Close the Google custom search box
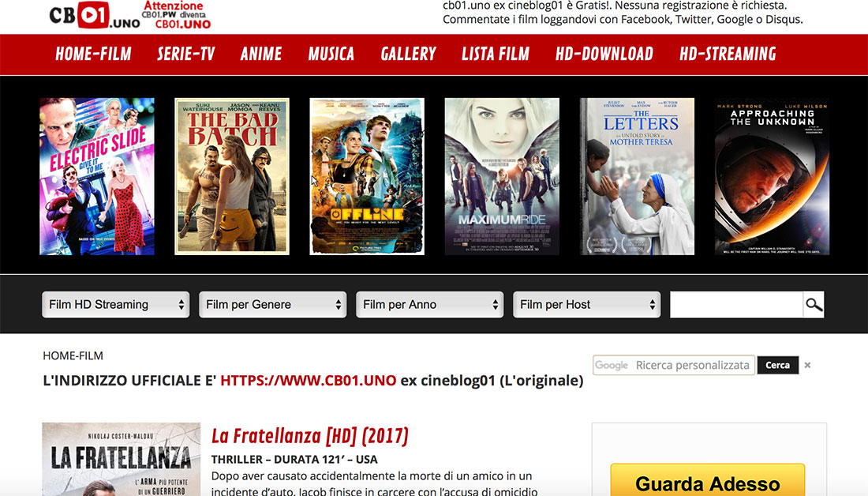 pyautogui.click(x=807, y=366)
